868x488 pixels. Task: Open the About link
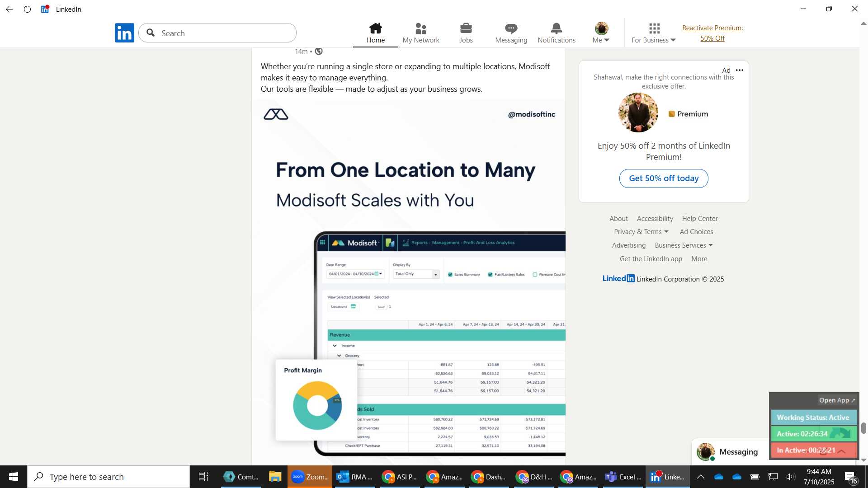tap(618, 219)
